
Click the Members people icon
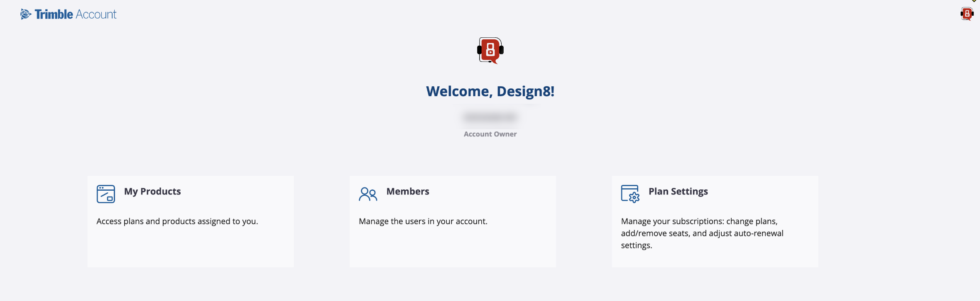tap(368, 194)
